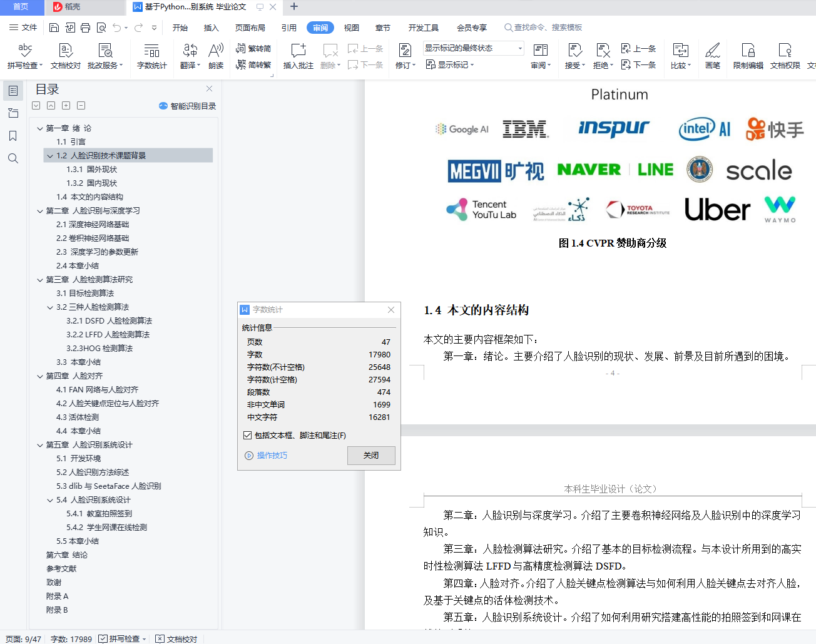Select 5.4.2 学生网课在线检测 in outline
Screen dimensions: 816x644
pyautogui.click(x=106, y=528)
